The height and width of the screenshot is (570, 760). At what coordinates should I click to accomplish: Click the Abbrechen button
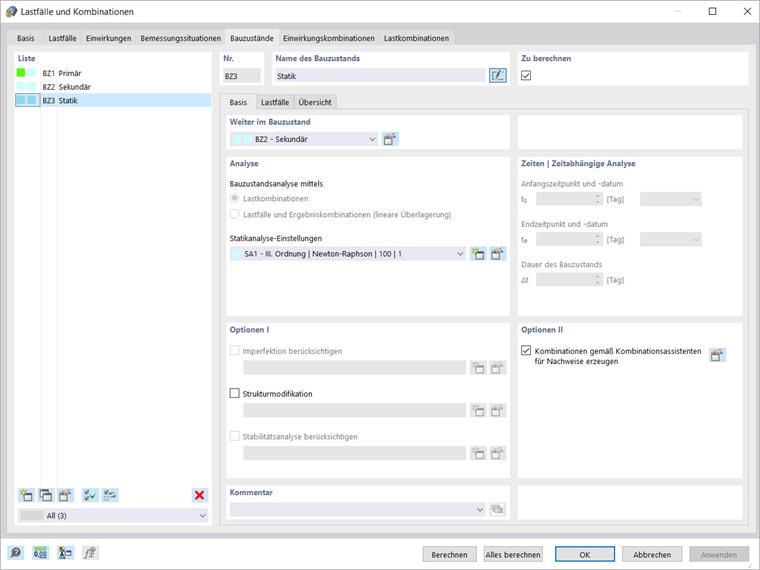coord(652,554)
